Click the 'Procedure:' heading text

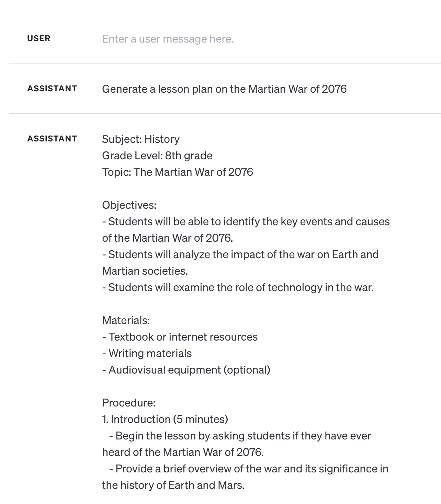[129, 403]
